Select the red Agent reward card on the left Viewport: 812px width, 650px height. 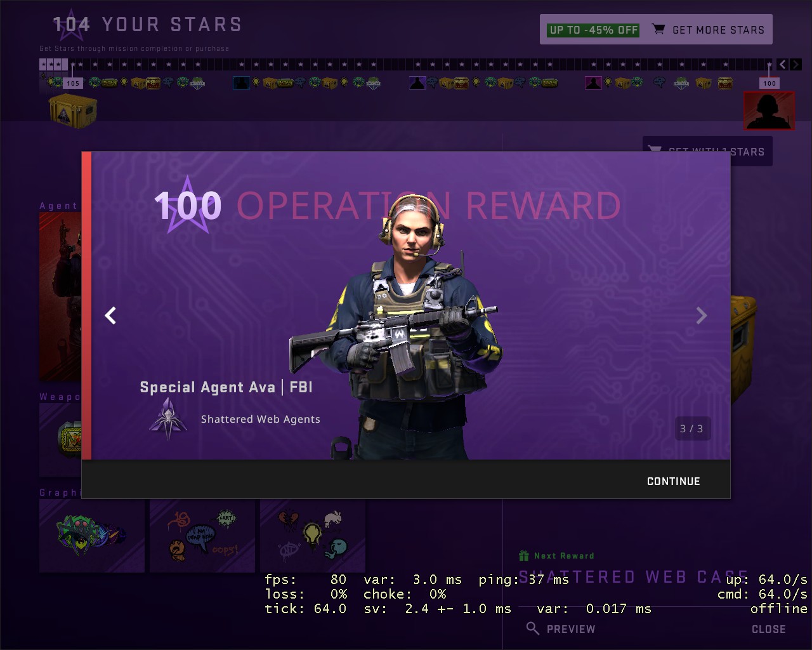[60, 296]
